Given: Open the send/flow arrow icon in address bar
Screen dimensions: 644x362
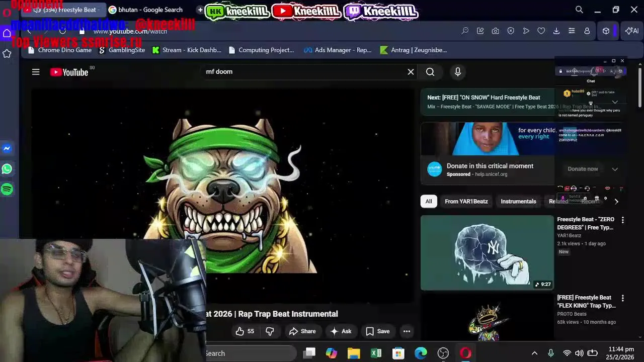Looking at the screenshot, I should (526, 31).
